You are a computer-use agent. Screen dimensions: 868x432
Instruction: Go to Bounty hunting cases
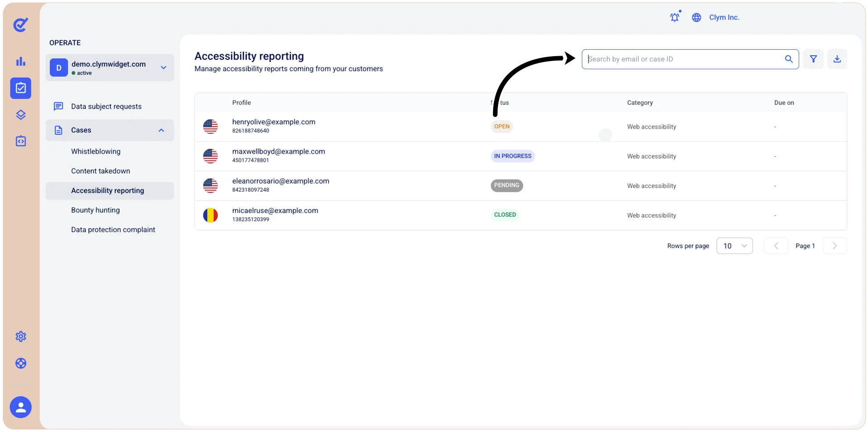96,210
